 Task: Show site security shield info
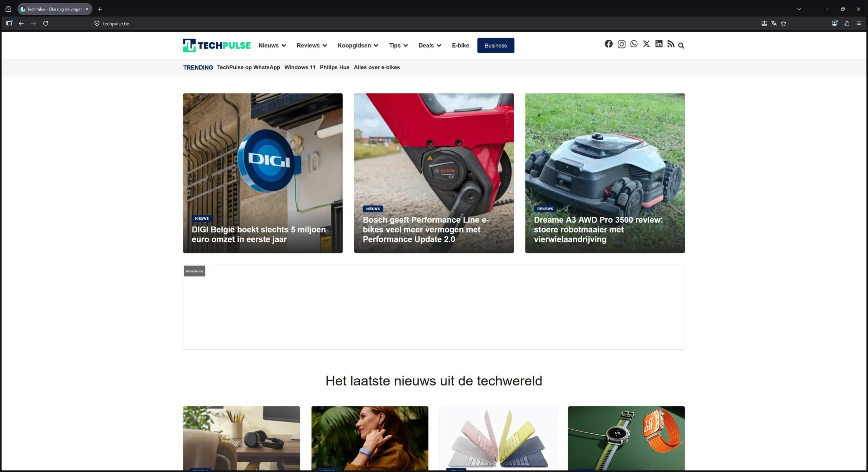click(97, 23)
